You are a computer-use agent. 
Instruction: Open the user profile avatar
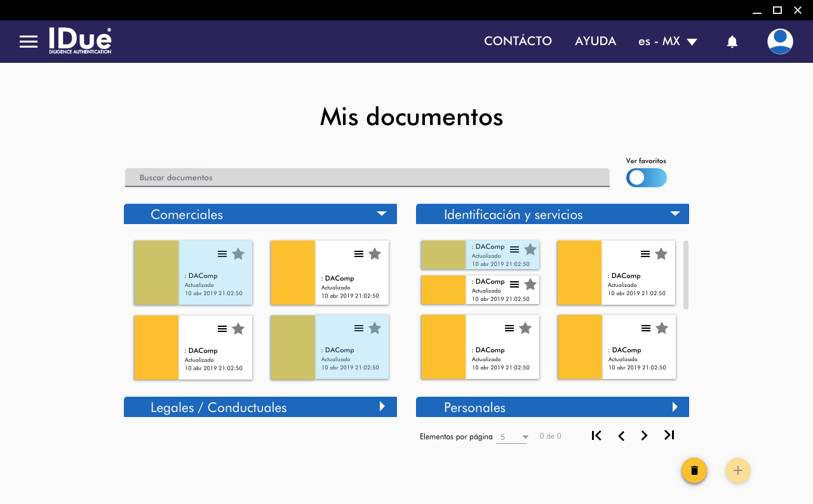coord(779,41)
